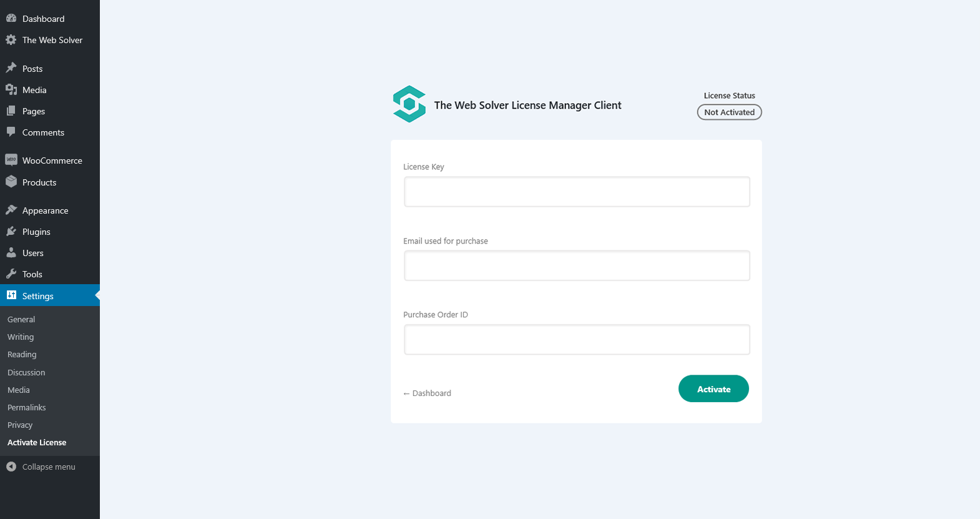Image resolution: width=980 pixels, height=519 pixels.
Task: Click The Web Solver gear icon
Action: point(11,40)
